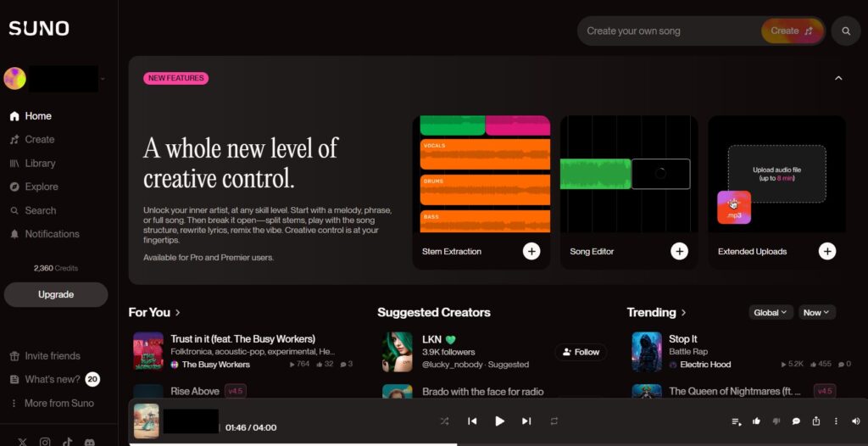Screen dimensions: 868x446
Task: Click the comments count on Trust in it
Action: coord(347,365)
